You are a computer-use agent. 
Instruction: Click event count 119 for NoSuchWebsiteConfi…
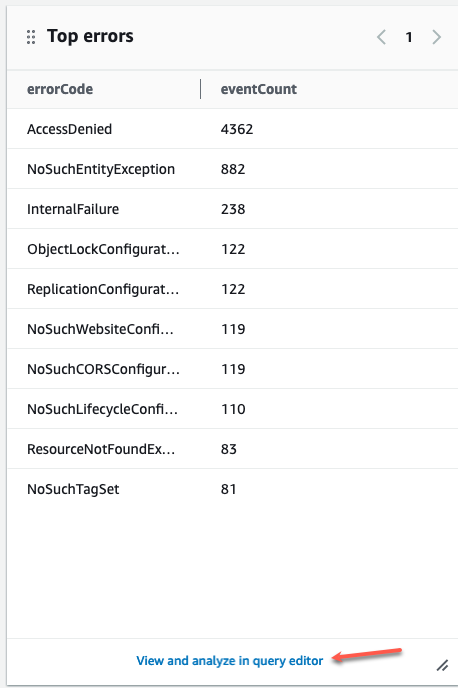coord(233,329)
